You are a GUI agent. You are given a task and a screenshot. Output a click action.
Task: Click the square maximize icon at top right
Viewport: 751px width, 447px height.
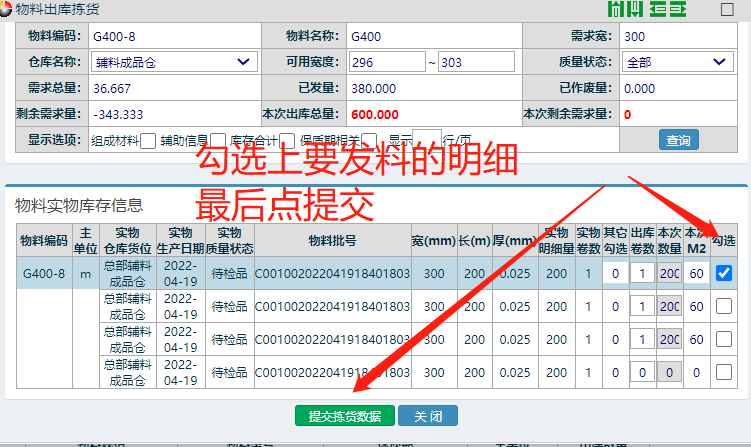727,10
